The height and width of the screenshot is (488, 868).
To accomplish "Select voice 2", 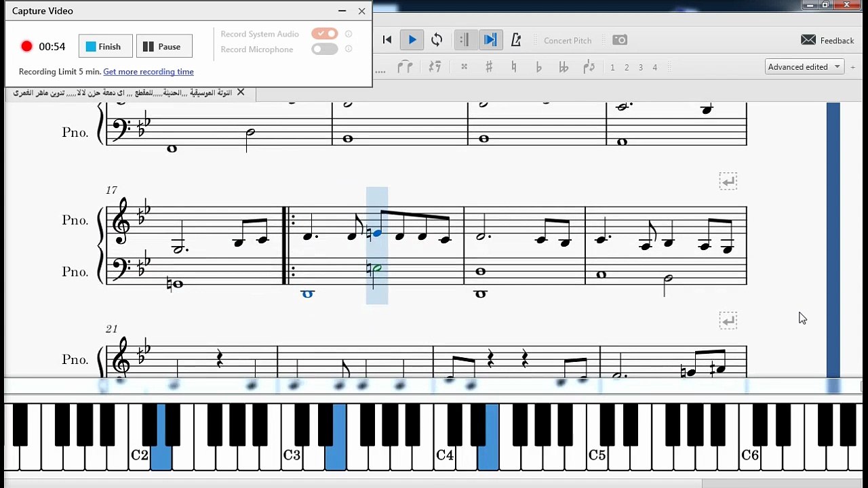I will point(627,67).
